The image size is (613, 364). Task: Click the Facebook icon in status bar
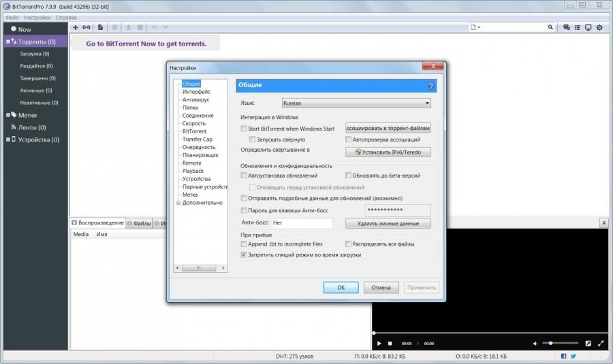[x=563, y=356]
